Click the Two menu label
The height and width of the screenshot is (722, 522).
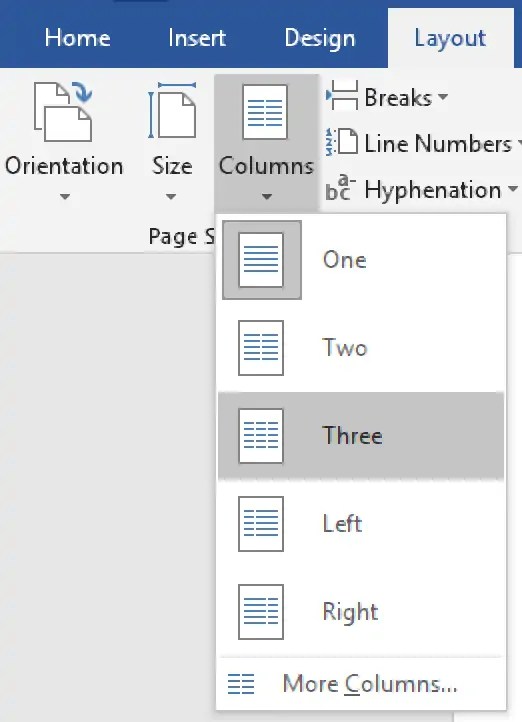click(345, 348)
